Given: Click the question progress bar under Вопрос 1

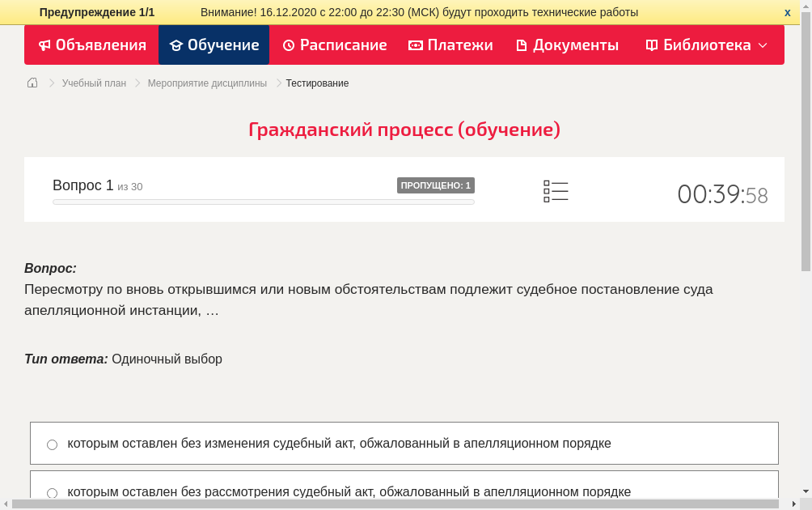Looking at the screenshot, I should pyautogui.click(x=263, y=202).
